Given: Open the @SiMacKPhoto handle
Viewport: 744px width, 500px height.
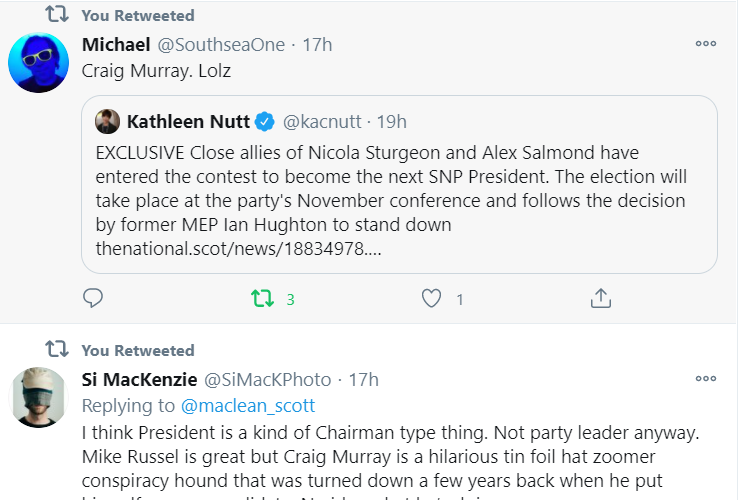Looking at the screenshot, I should pos(268,380).
